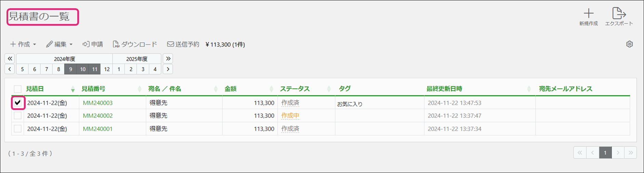The height and width of the screenshot is (173, 644).
Task: Click pagination page 1 button
Action: pyautogui.click(x=605, y=153)
